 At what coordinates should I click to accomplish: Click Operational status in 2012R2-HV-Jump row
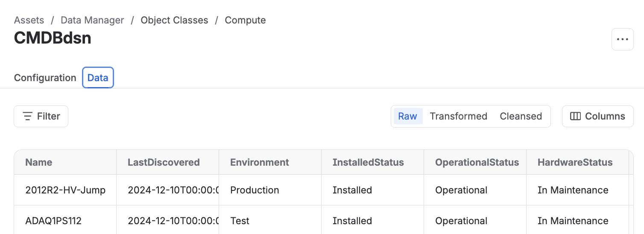tap(475, 190)
